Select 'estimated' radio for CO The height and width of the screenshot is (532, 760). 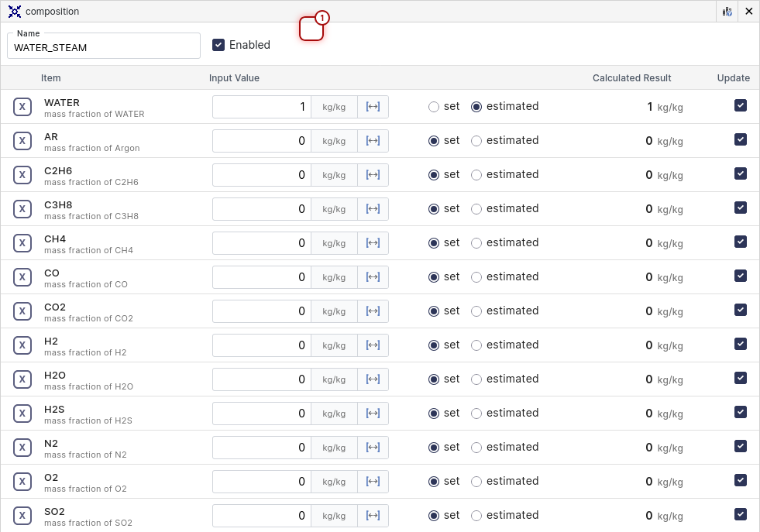point(476,277)
